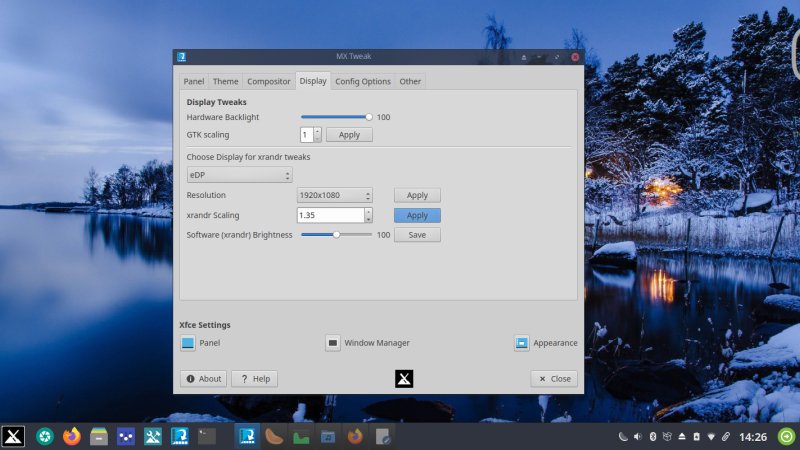Click the Hardware Backlight slider
The width and height of the screenshot is (800, 450).
click(x=336, y=117)
